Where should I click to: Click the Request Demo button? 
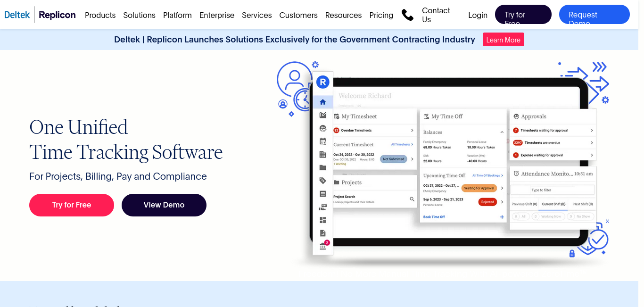[594, 15]
